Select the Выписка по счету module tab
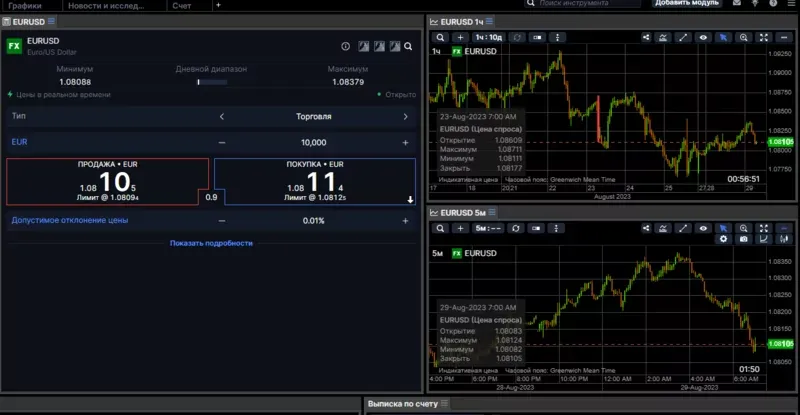Screen dimensions: 800x415 (x=403, y=403)
